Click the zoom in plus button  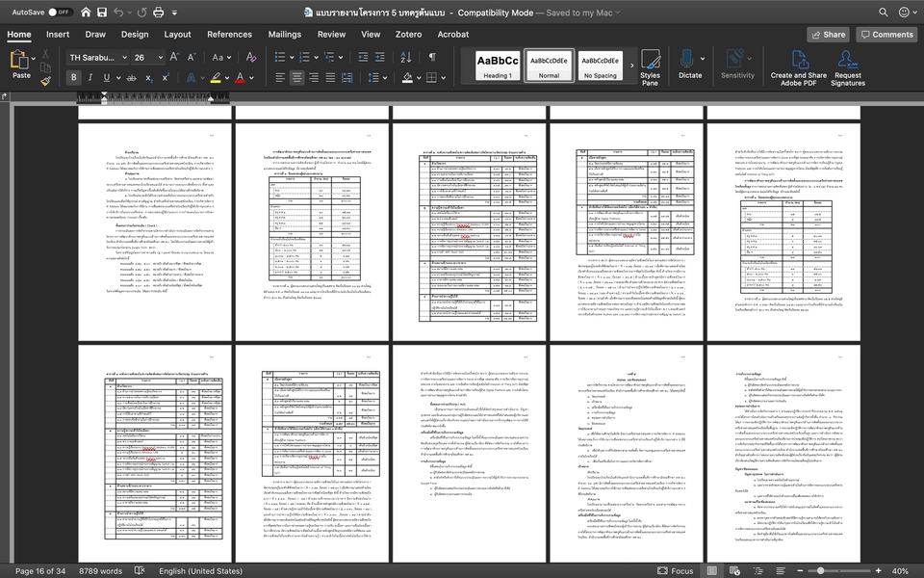[878, 570]
